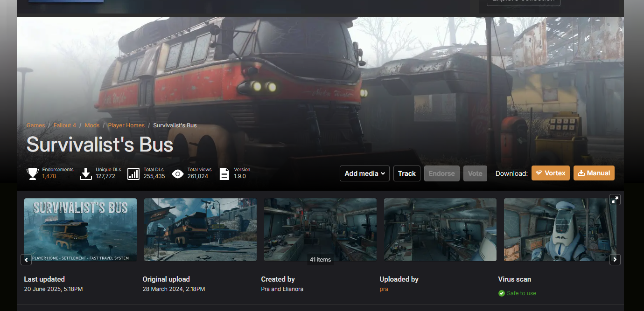Open Fallout 4 breadcrumb link
Viewport: 644px width, 311px height.
pyautogui.click(x=65, y=125)
